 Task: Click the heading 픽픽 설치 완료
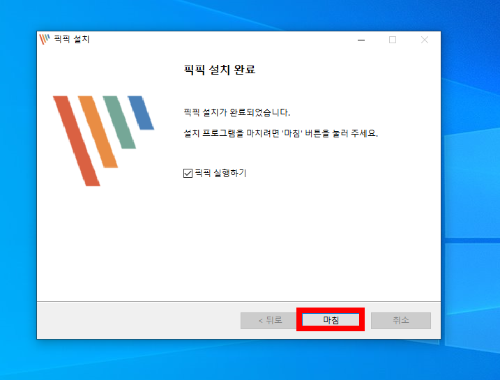(219, 70)
